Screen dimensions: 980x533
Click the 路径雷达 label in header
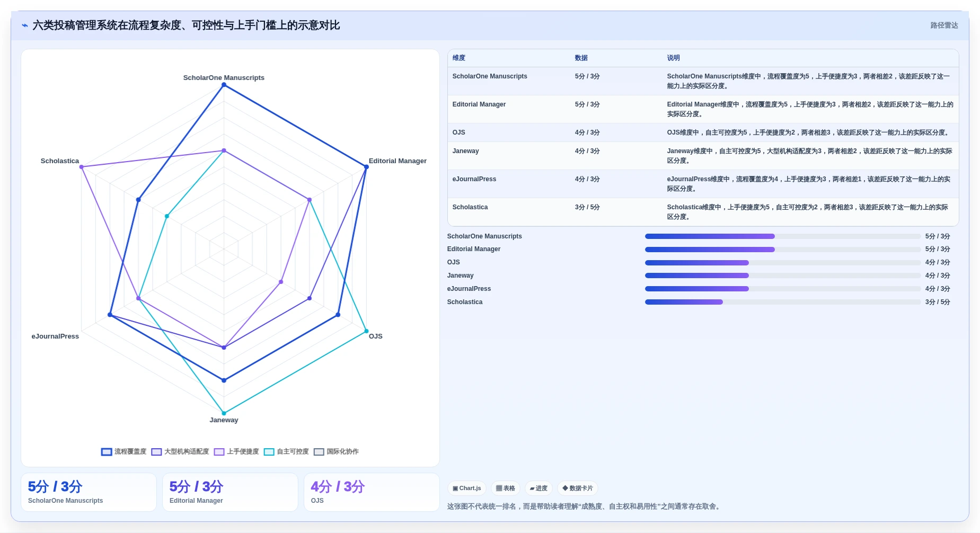point(944,25)
